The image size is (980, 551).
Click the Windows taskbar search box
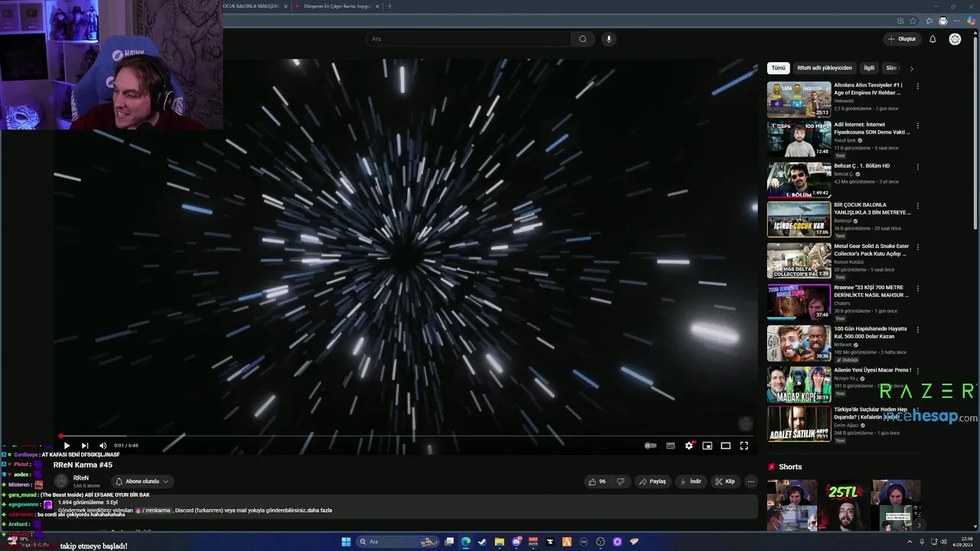pos(398,542)
